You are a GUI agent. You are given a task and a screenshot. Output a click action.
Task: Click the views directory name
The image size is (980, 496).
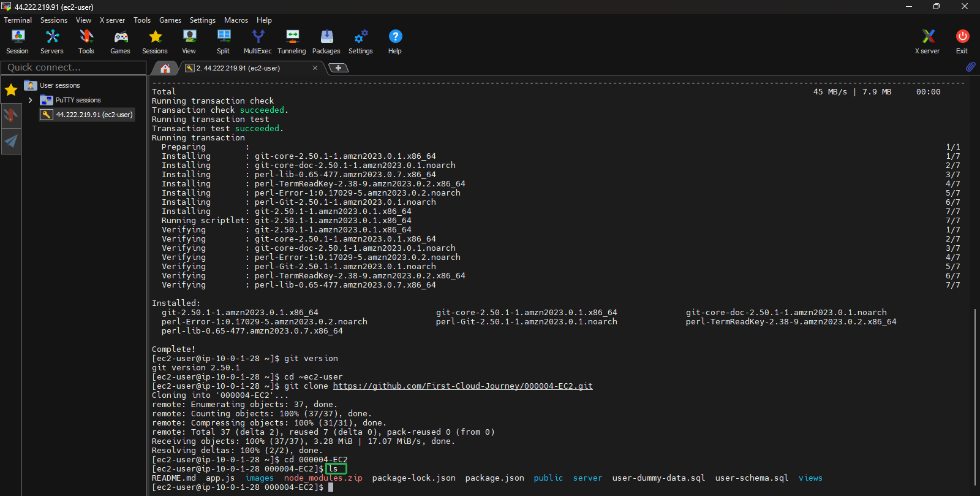coord(810,478)
